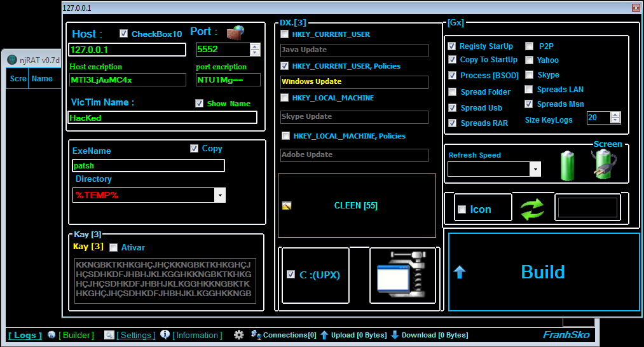644x347 pixels.
Task: Check the Skype checkbox in Gx group
Action: point(530,75)
